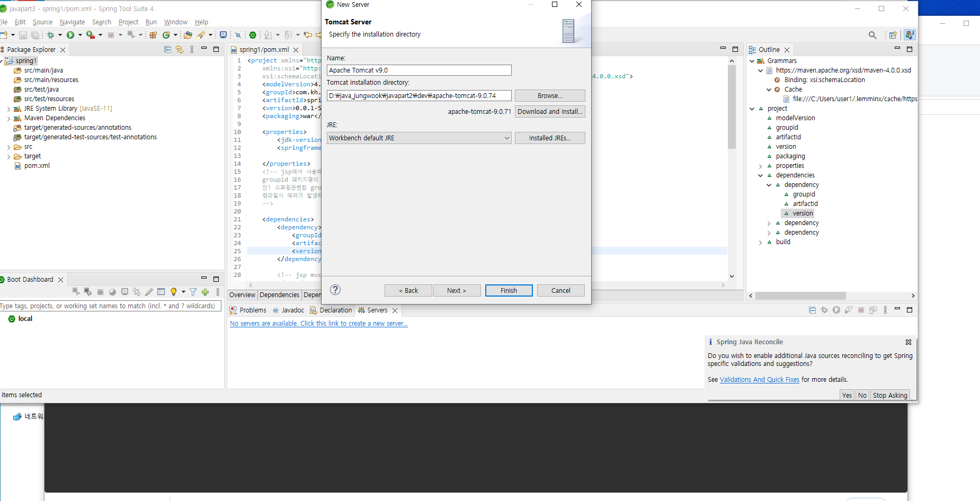
Task: Click the Installed JREs... button
Action: (x=550, y=138)
